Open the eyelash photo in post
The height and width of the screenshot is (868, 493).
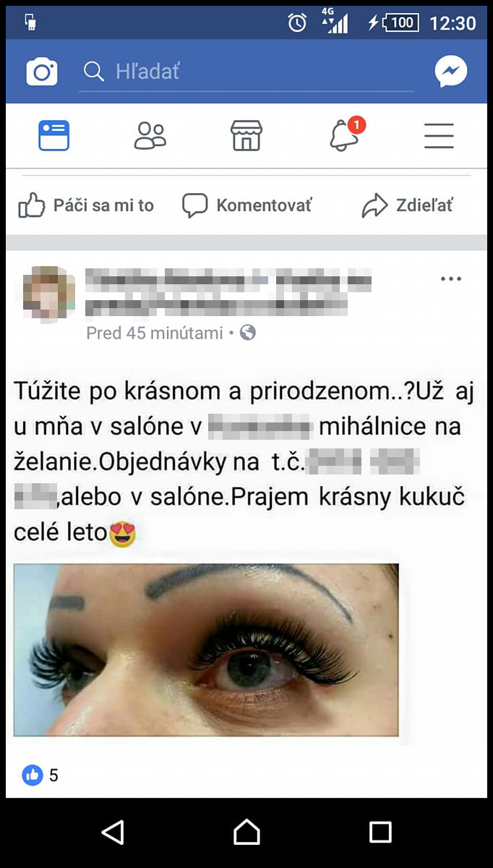(x=206, y=650)
